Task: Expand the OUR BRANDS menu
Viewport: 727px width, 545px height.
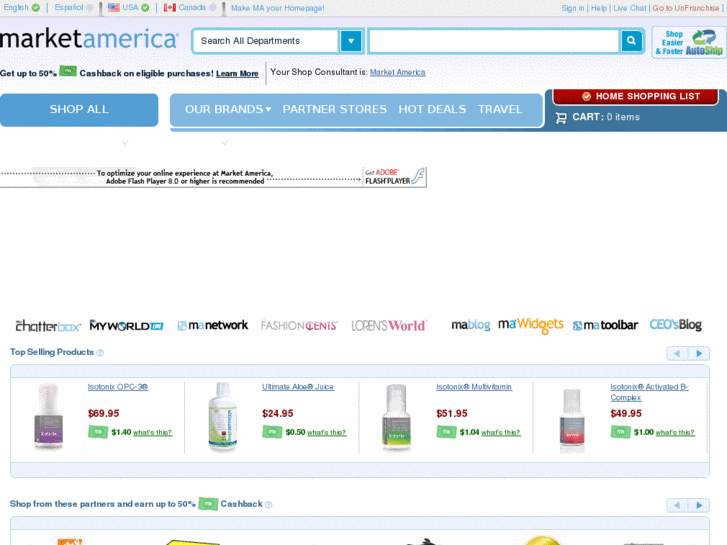Action: point(228,109)
